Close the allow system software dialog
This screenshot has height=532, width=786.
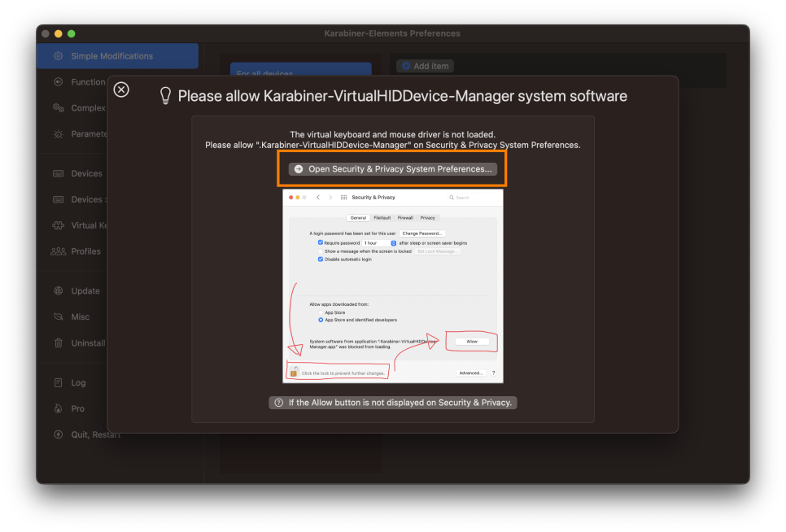tap(121, 89)
